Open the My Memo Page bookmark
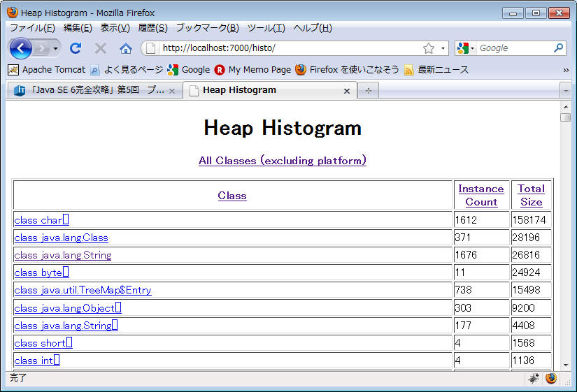The width and height of the screenshot is (577, 392). (x=252, y=70)
